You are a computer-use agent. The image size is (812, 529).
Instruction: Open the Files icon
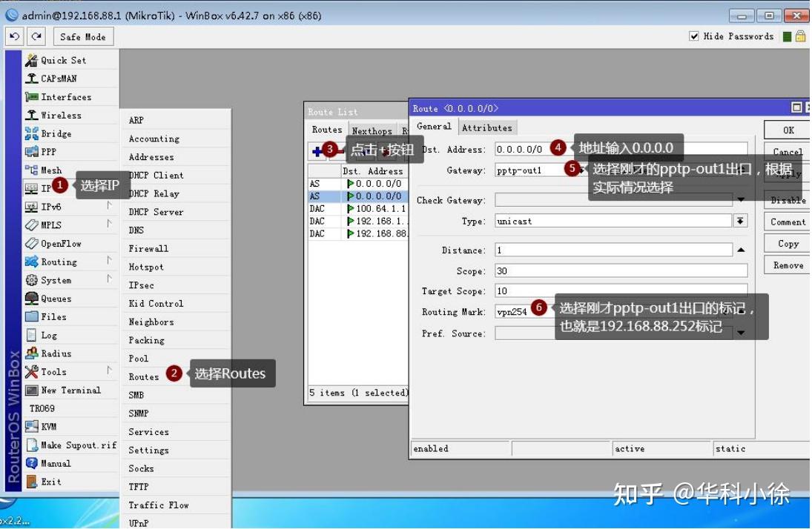click(32, 317)
